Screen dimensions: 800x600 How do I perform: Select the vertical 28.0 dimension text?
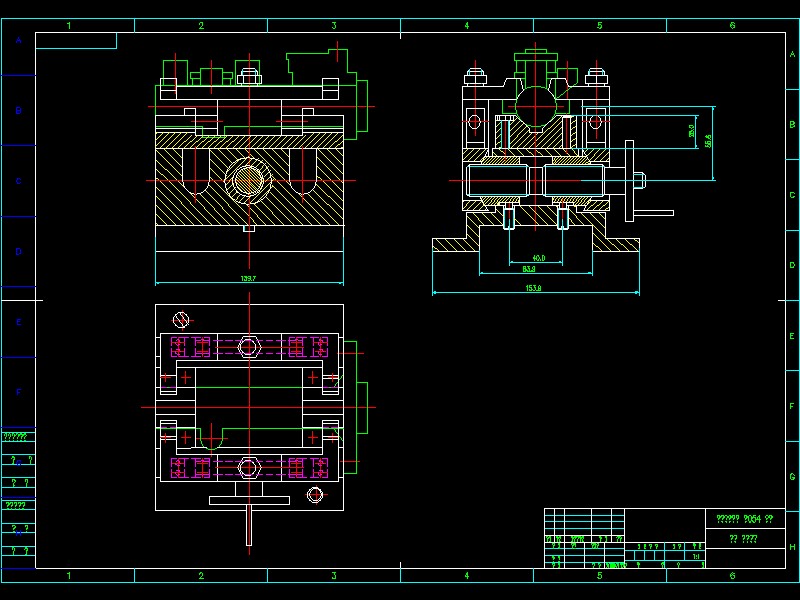pyautogui.click(x=692, y=131)
